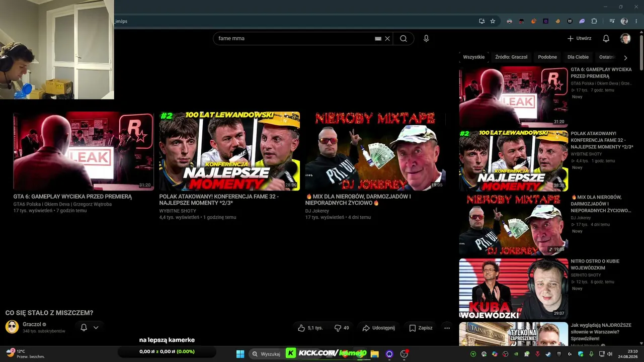The image size is (644, 362).
Task: Dislike the video (49)
Action: (342, 328)
